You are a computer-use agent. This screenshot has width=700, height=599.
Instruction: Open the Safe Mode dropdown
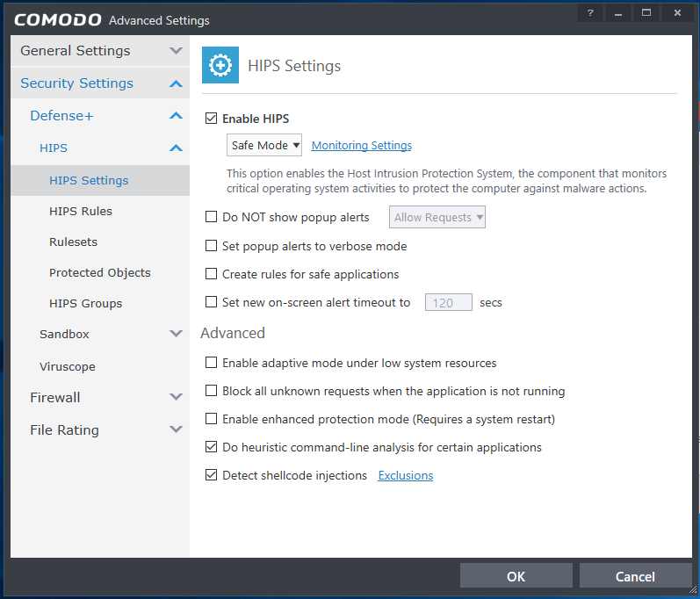(264, 146)
